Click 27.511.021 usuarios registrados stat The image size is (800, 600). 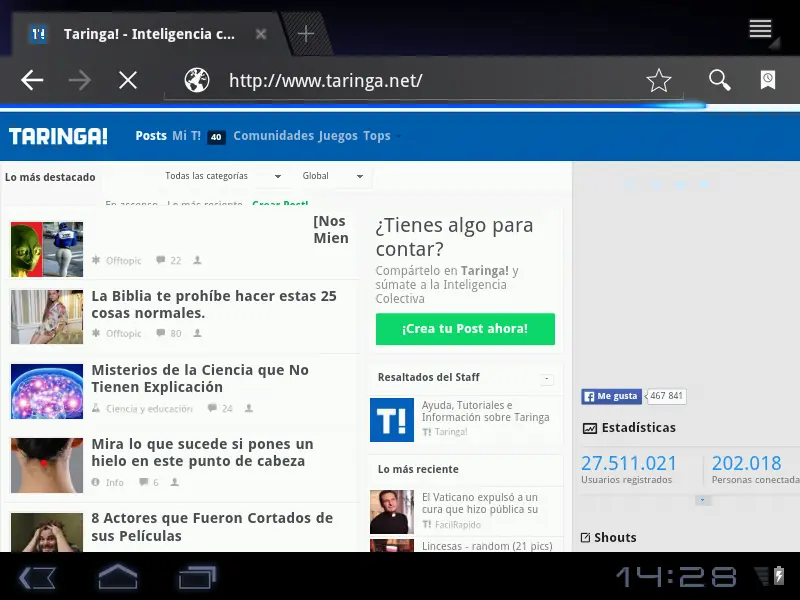pos(629,469)
